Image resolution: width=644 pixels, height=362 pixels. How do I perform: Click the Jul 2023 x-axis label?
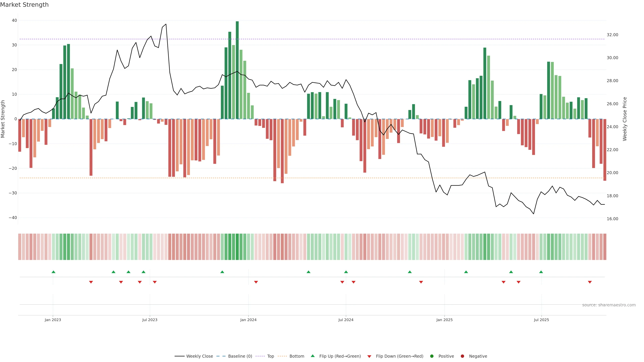pos(150,320)
